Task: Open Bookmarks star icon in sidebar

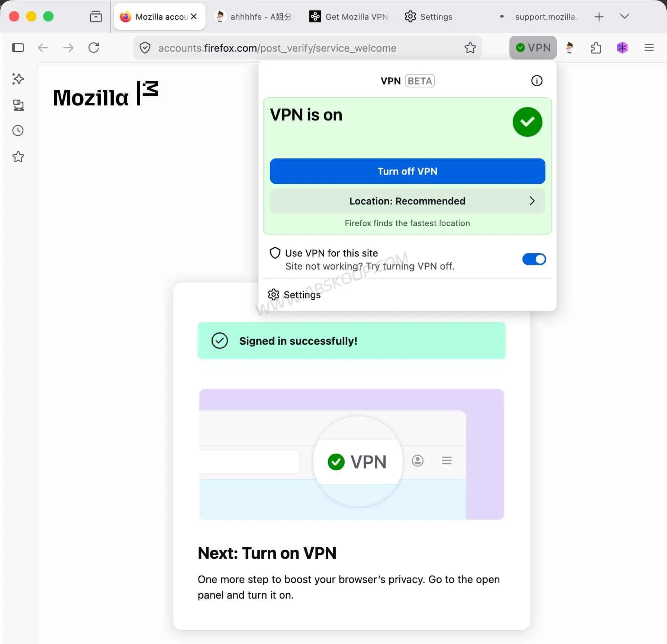Action: (18, 157)
